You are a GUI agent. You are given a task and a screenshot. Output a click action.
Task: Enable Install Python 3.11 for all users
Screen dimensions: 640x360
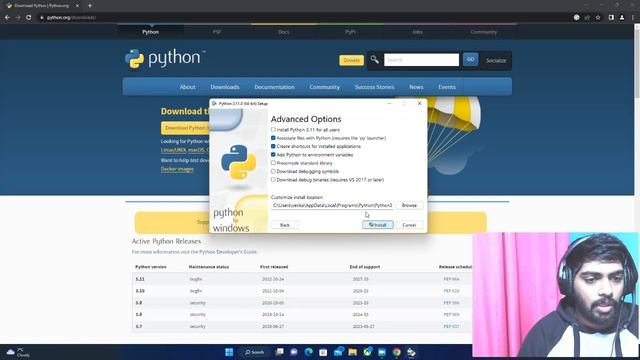click(273, 130)
